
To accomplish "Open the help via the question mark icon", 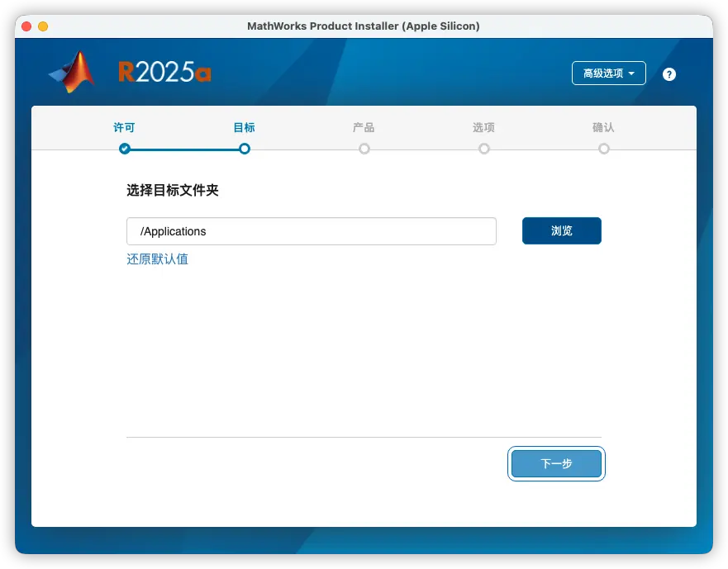I will 669,73.
